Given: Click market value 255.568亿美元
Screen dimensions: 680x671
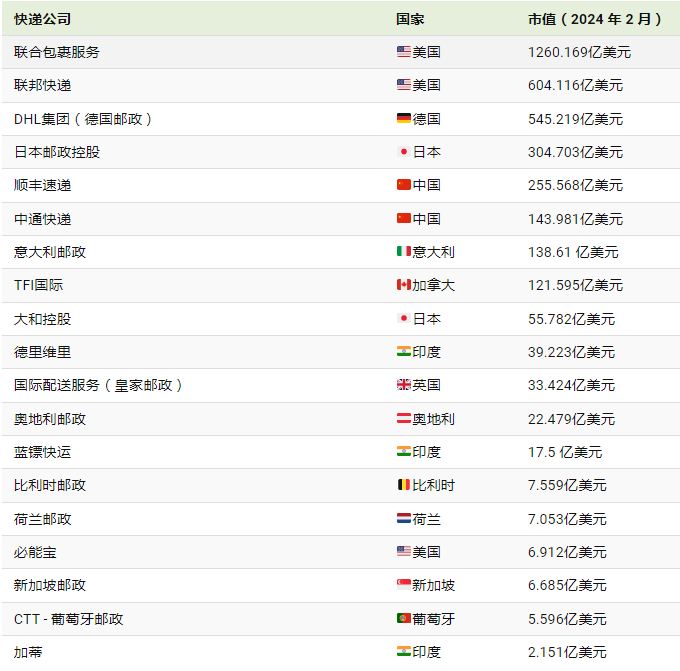Looking at the screenshot, I should pos(575,185).
